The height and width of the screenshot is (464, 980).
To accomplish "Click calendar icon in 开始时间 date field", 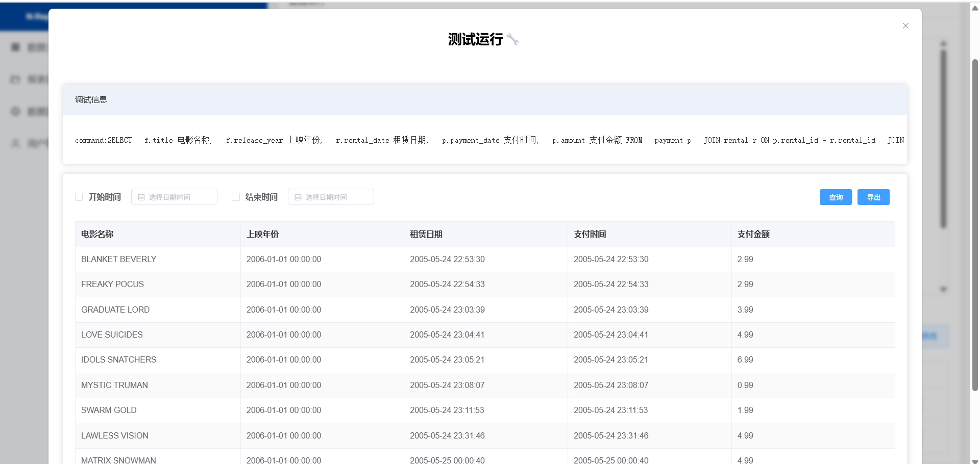I will pyautogui.click(x=141, y=197).
